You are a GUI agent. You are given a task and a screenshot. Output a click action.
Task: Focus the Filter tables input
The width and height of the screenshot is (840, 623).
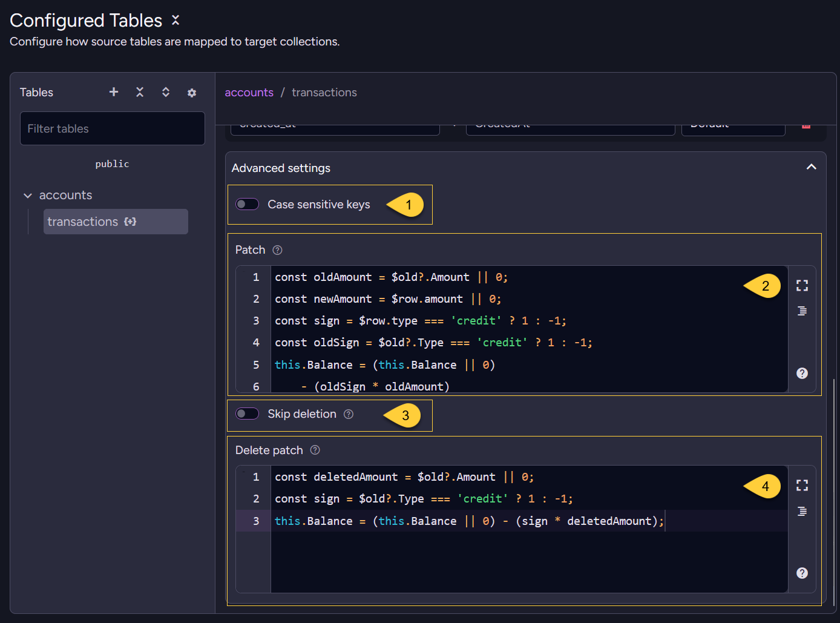pos(113,128)
